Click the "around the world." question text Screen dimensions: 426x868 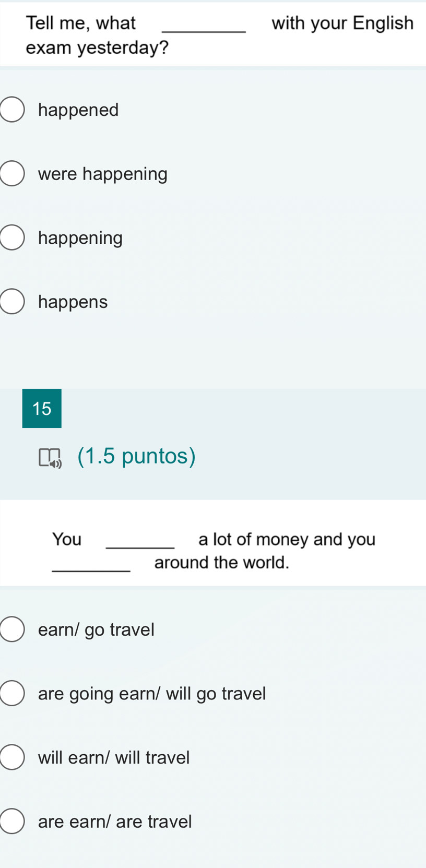221,563
